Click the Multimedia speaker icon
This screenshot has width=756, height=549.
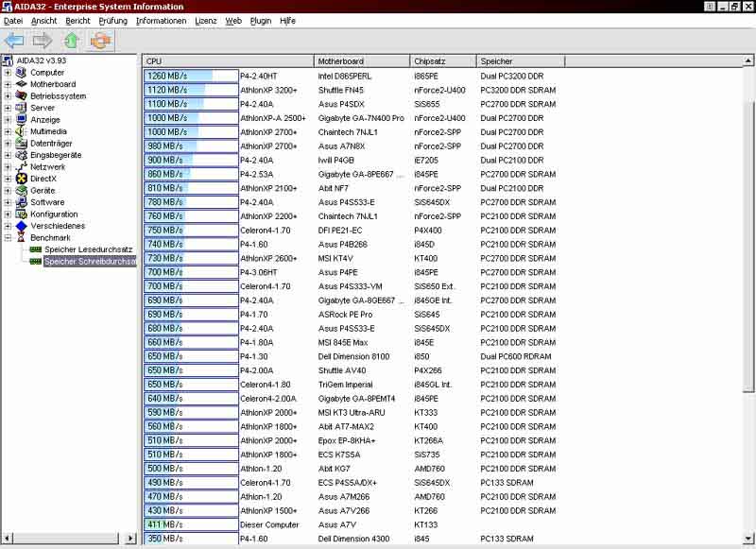pyautogui.click(x=21, y=131)
